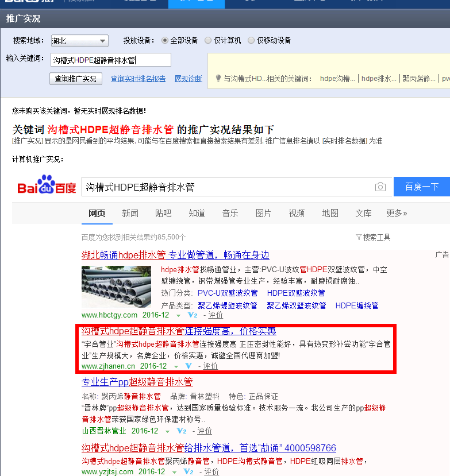Click HDPE双壁波纹管 category link
The width and height of the screenshot is (450, 476).
coord(296,293)
